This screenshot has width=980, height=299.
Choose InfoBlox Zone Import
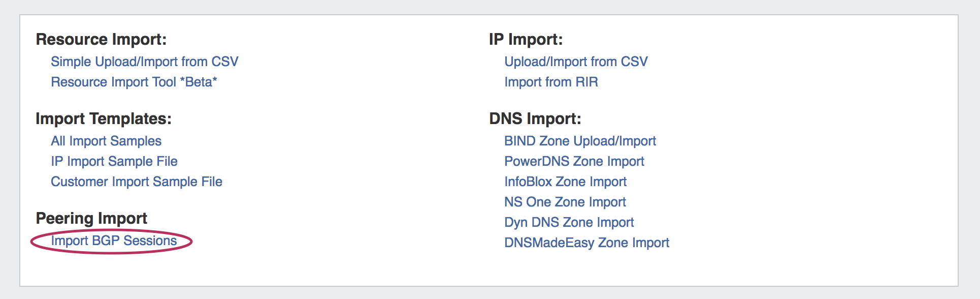click(565, 182)
